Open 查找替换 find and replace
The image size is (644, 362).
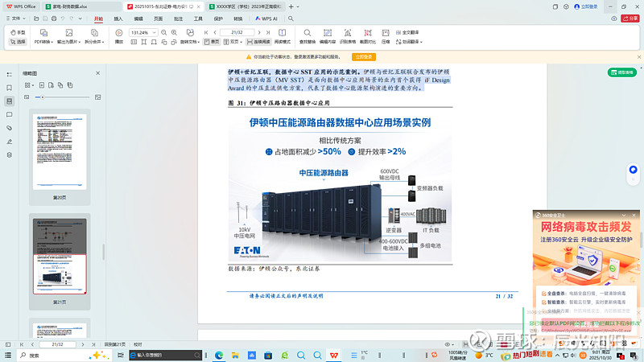(308, 36)
